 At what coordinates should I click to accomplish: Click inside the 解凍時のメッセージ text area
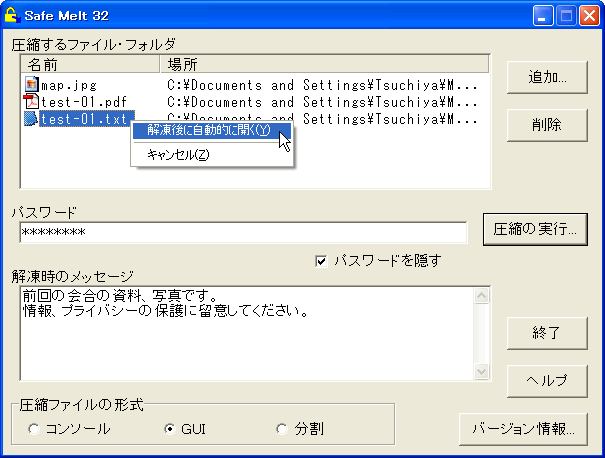point(247,333)
